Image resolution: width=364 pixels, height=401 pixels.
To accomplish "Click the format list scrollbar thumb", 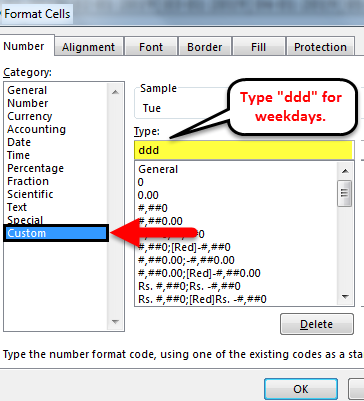I will (344, 193).
